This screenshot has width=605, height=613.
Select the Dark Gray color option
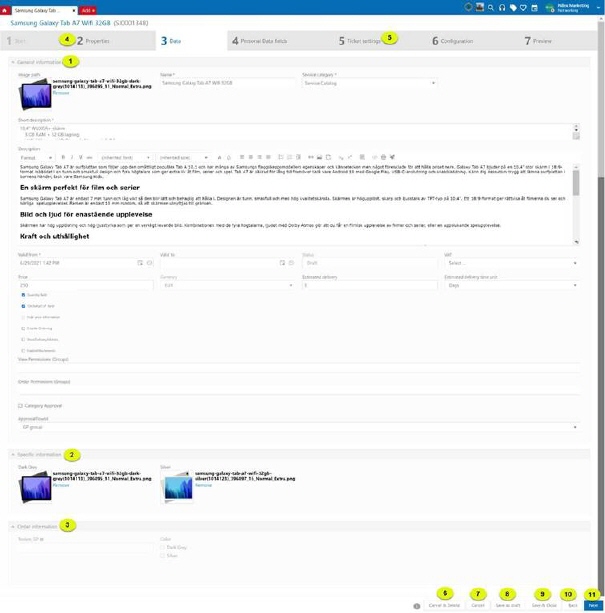tap(163, 546)
